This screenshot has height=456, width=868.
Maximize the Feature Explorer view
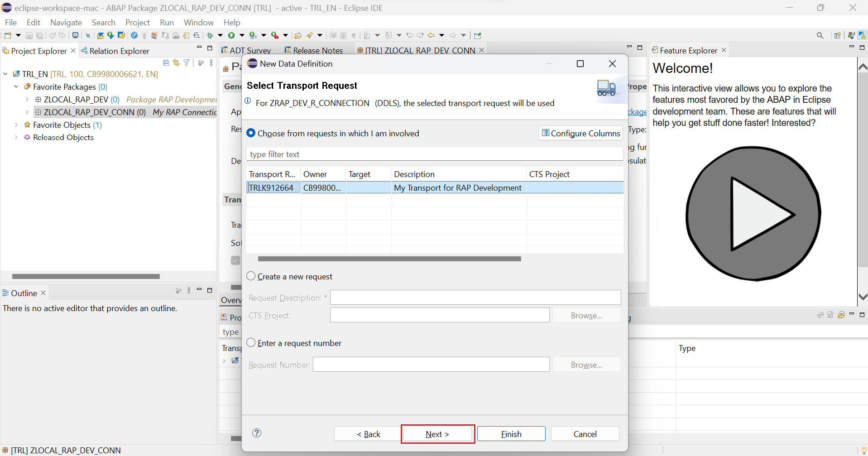(x=862, y=48)
